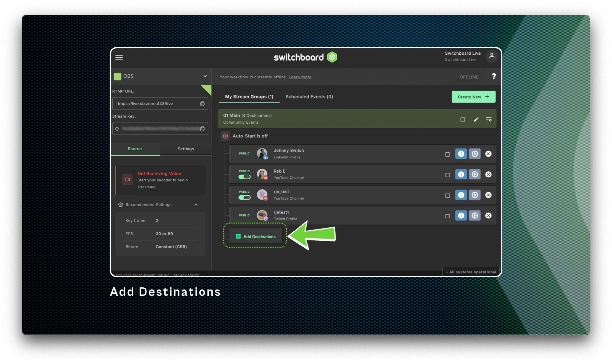
Task: Click the gear icon beside Recommended Settings
Action: pos(120,205)
